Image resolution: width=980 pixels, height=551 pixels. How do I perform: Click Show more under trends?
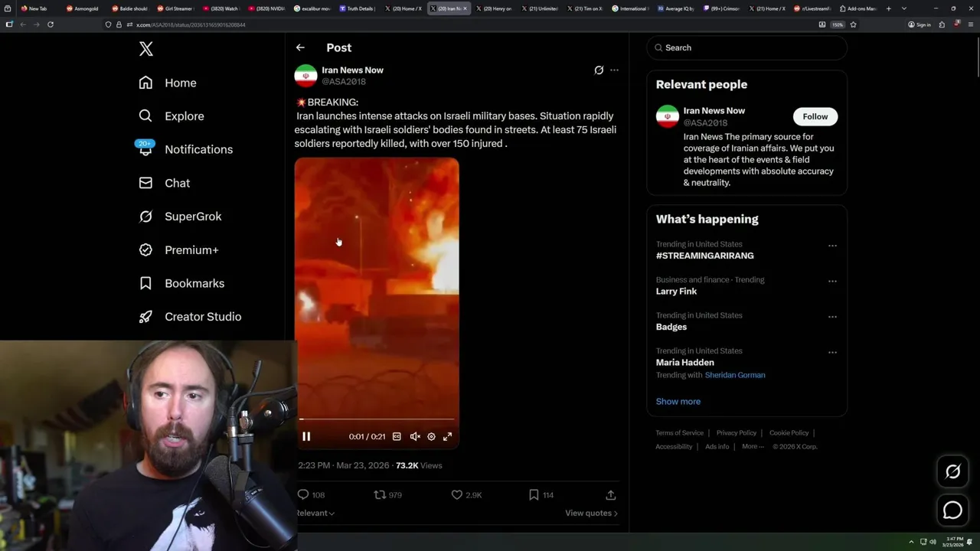678,401
